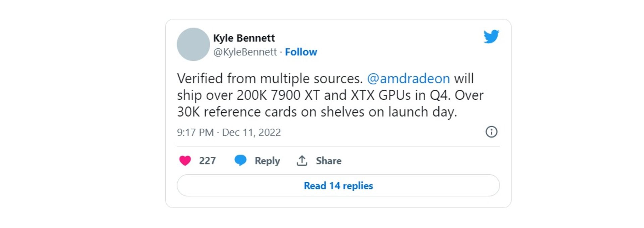Open the @amdradeon mention
Screen dimensions: 644x228
coord(408,79)
